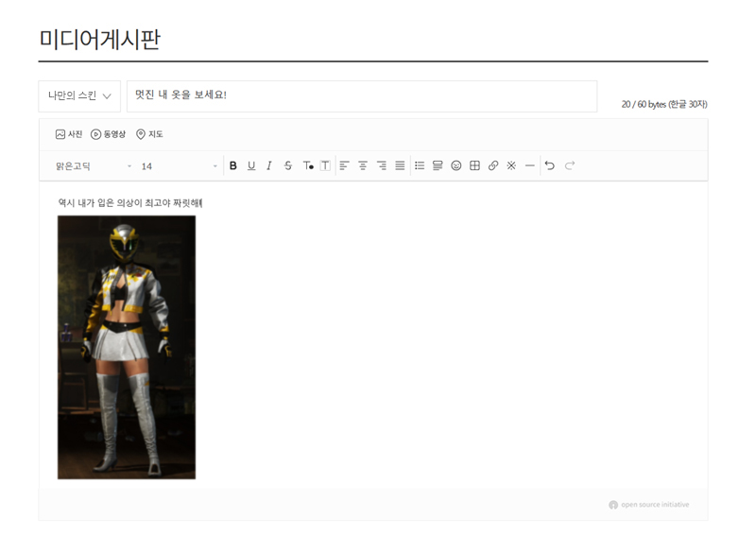Select the inserted character costume image

[127, 347]
